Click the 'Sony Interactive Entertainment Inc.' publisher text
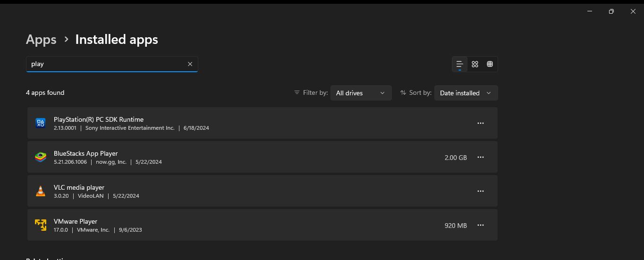 coord(130,128)
